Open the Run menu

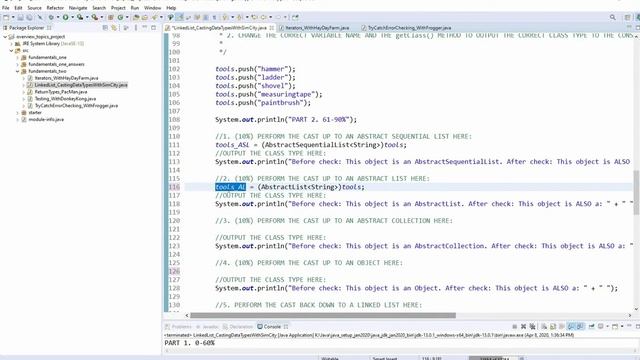(x=135, y=8)
